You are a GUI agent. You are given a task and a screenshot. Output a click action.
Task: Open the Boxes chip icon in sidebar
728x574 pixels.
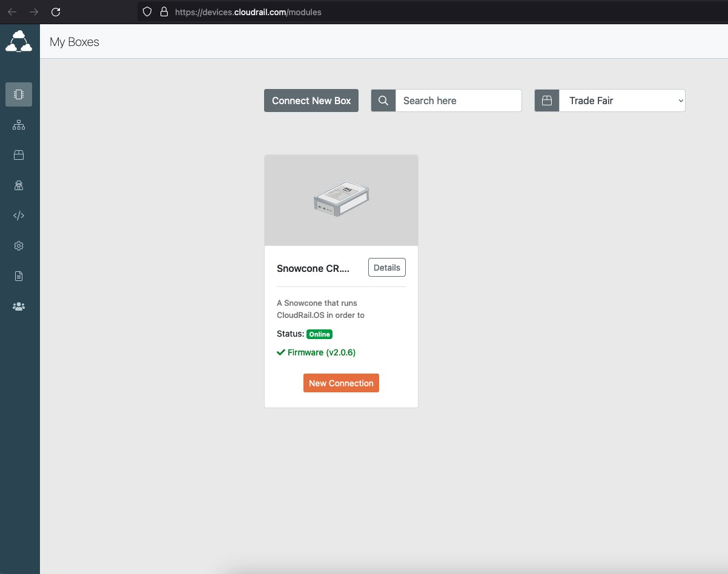19,94
